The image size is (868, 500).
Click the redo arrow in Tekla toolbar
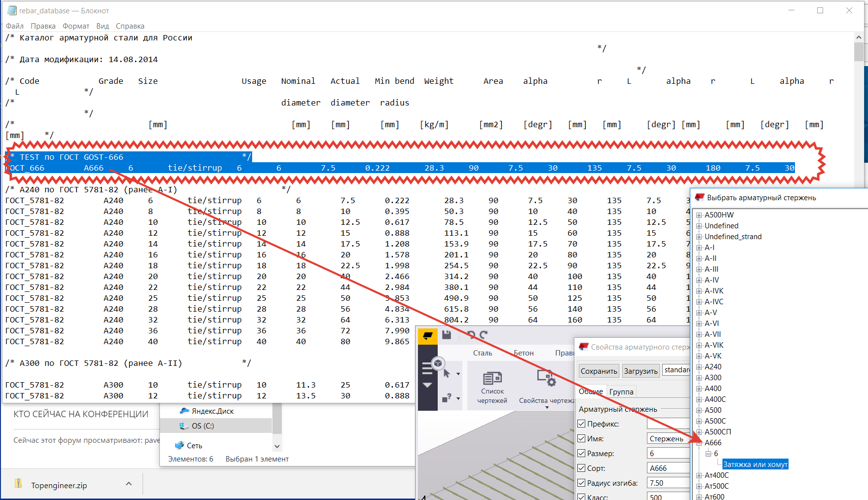(484, 335)
